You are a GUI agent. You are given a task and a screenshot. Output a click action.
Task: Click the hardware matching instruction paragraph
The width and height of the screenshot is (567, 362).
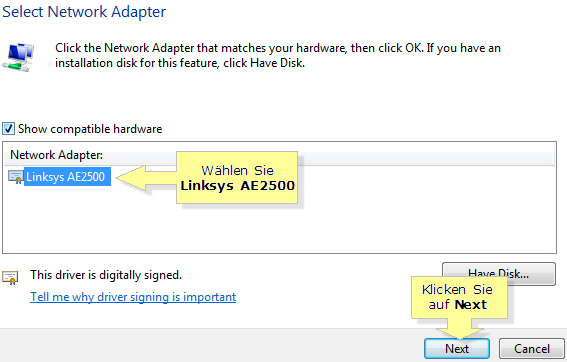click(278, 55)
